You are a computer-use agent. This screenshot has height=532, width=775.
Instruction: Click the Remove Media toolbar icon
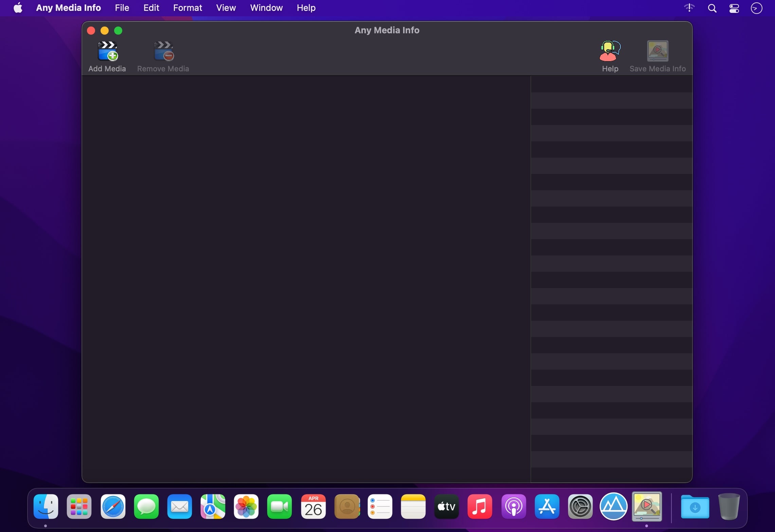click(x=163, y=51)
